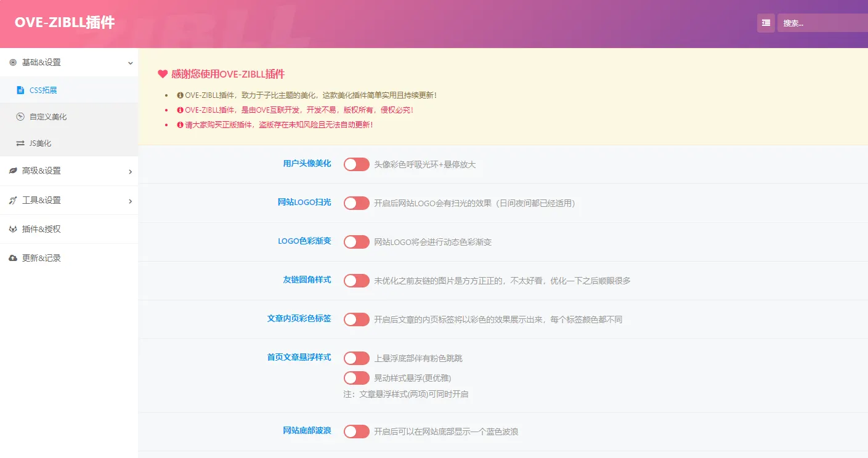Open the JS美化 submenu item
Image resolution: width=868 pixels, height=458 pixels.
point(69,143)
